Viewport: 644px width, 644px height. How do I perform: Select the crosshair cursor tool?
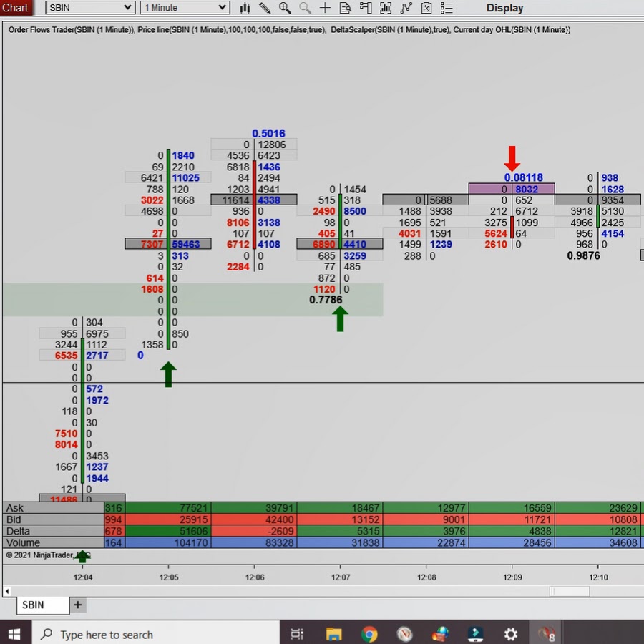pos(326,8)
